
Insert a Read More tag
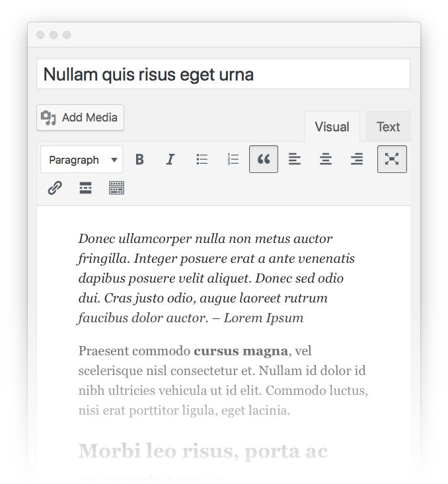coord(86,188)
